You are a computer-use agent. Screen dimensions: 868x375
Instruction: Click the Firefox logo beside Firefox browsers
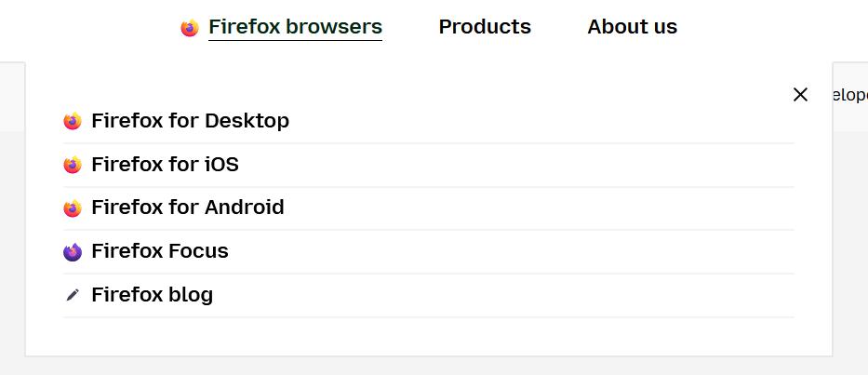189,27
